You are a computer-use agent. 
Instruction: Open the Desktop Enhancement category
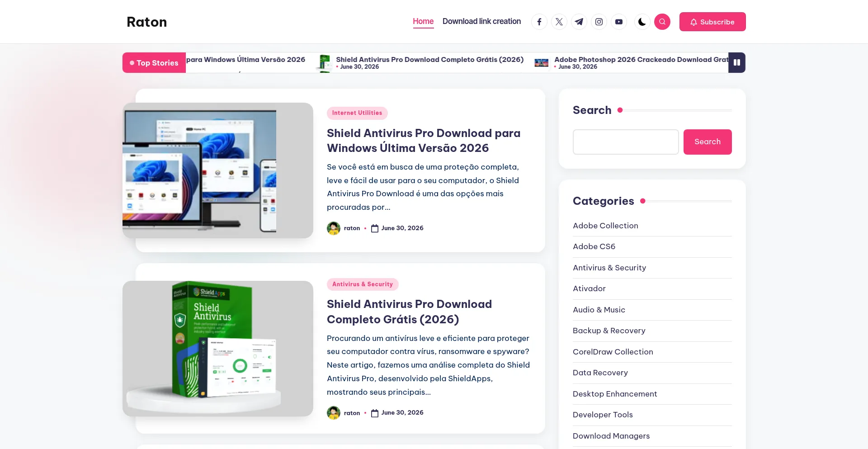[x=615, y=394]
